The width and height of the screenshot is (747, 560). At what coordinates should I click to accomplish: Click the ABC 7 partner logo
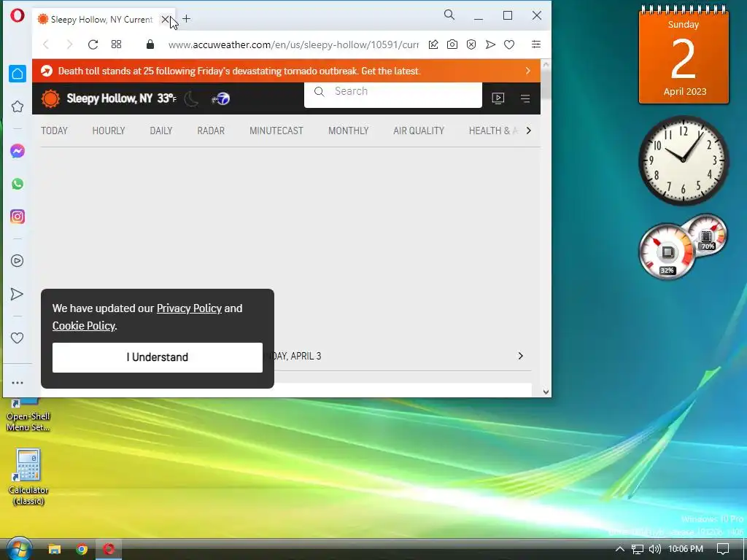[221, 98]
